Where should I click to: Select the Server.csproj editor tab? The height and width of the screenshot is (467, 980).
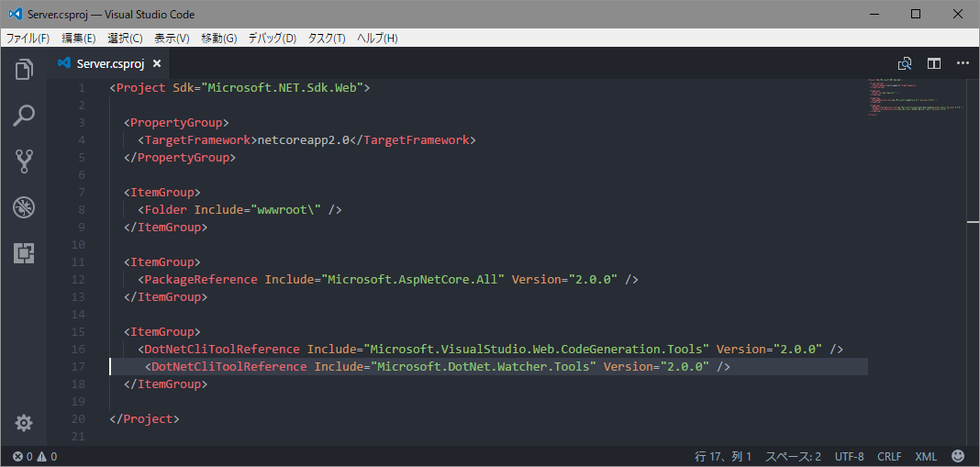[110, 63]
